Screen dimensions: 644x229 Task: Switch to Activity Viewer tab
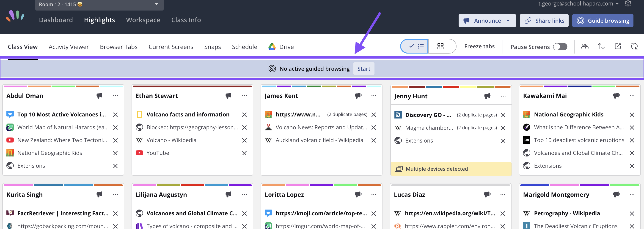[x=69, y=47]
